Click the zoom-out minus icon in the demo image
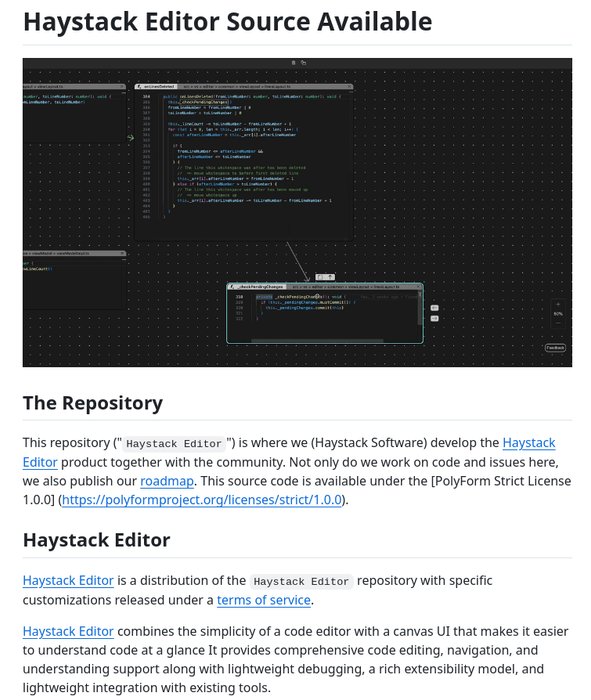Image resolution: width=591 pixels, height=700 pixels. tap(558, 323)
